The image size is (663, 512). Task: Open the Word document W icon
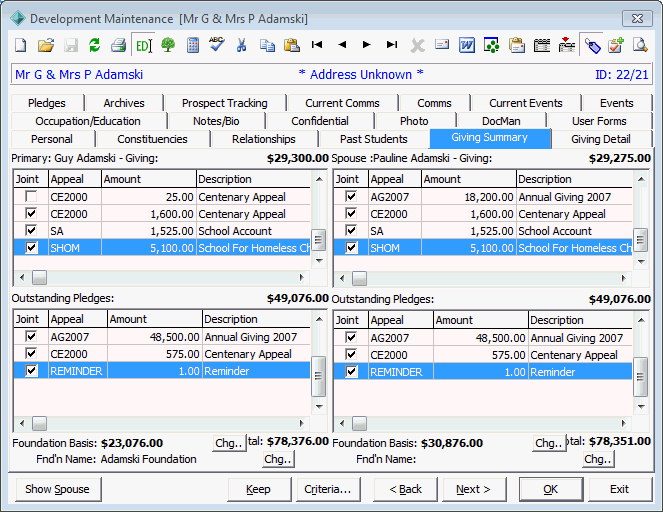[467, 45]
